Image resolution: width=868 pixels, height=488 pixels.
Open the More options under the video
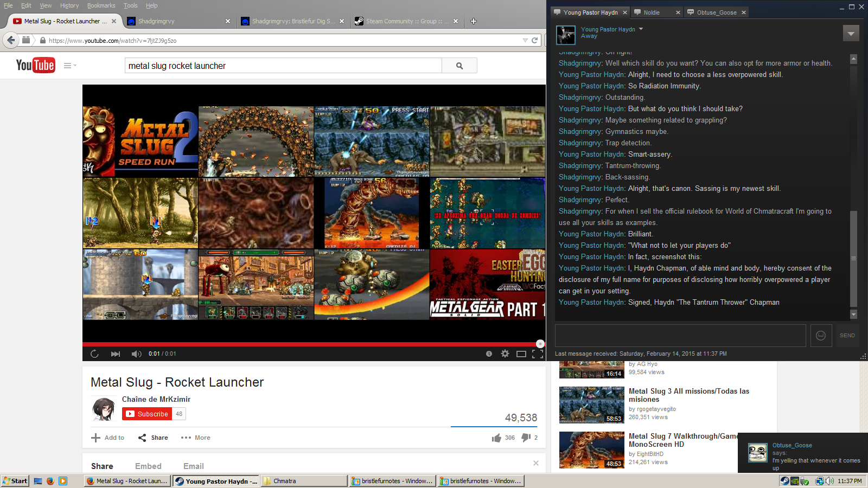click(x=196, y=438)
